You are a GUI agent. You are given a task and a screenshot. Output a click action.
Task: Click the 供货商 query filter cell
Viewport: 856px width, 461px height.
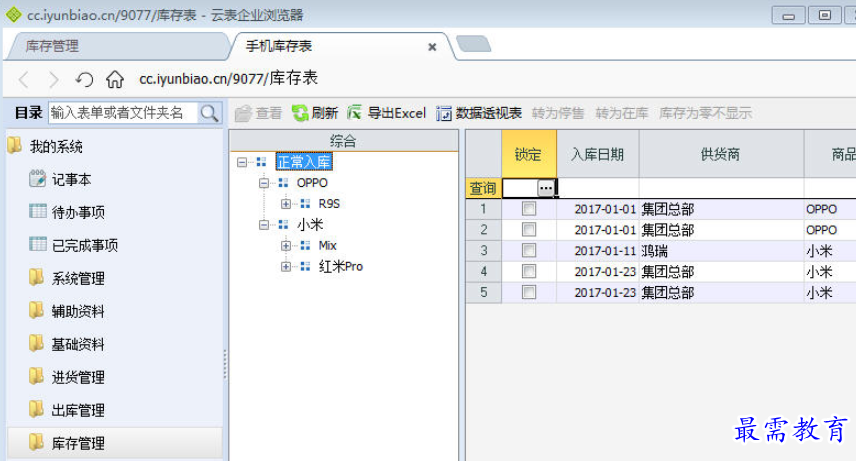pyautogui.click(x=721, y=188)
